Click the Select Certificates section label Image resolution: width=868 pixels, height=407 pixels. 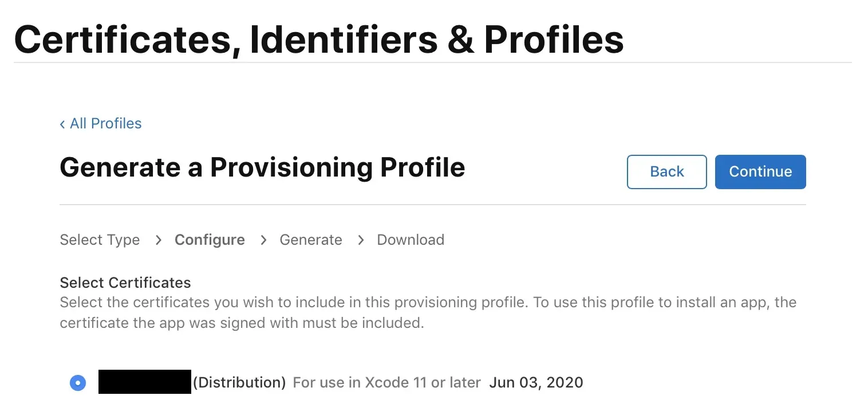coord(125,283)
